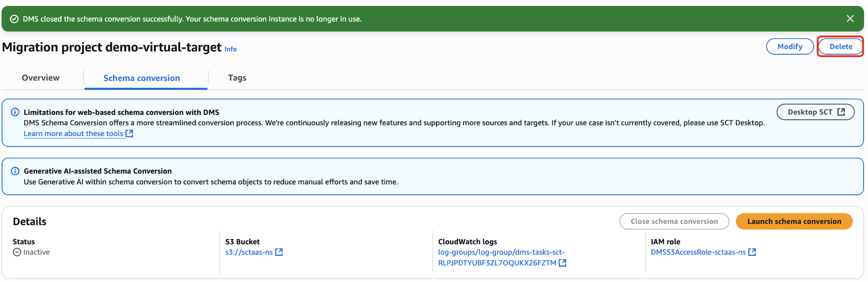Image resolution: width=868 pixels, height=282 pixels.
Task: Open the s3://sctaas-ns bucket link
Action: [249, 252]
